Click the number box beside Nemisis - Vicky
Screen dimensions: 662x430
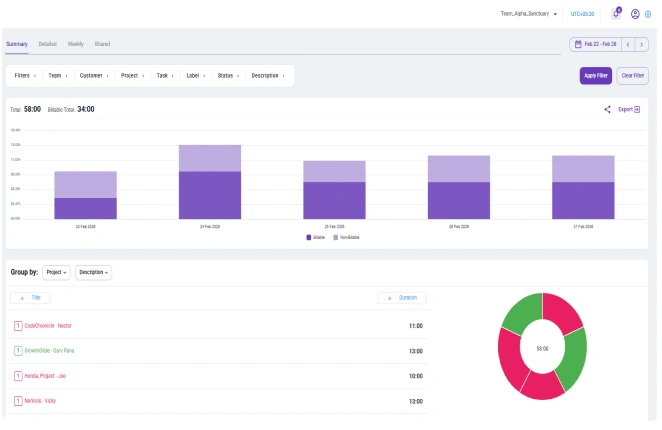click(18, 400)
